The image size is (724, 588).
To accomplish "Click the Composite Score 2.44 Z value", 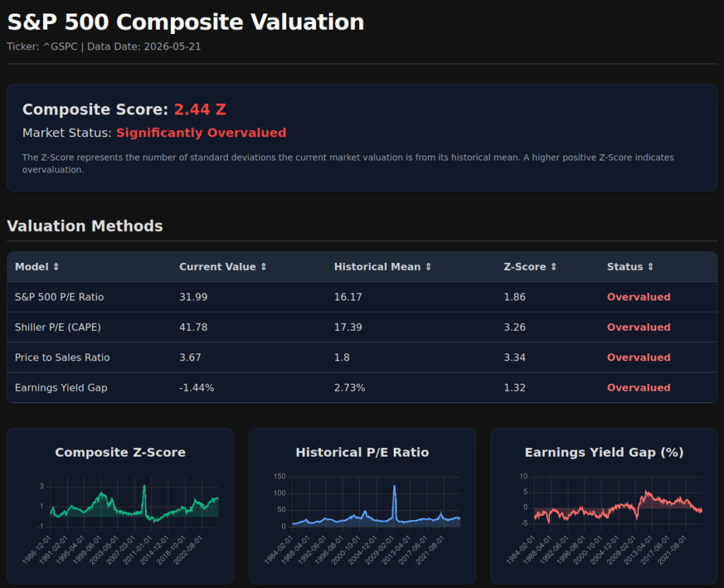I will coord(200,110).
